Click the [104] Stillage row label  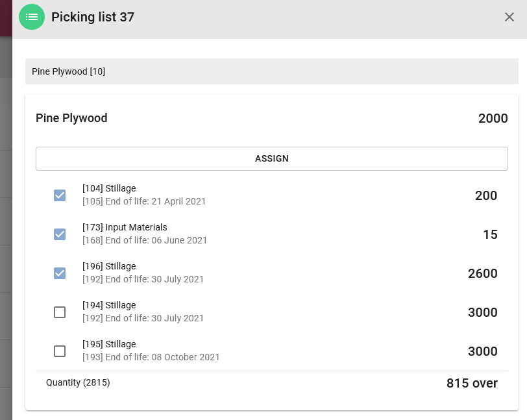[x=109, y=188]
